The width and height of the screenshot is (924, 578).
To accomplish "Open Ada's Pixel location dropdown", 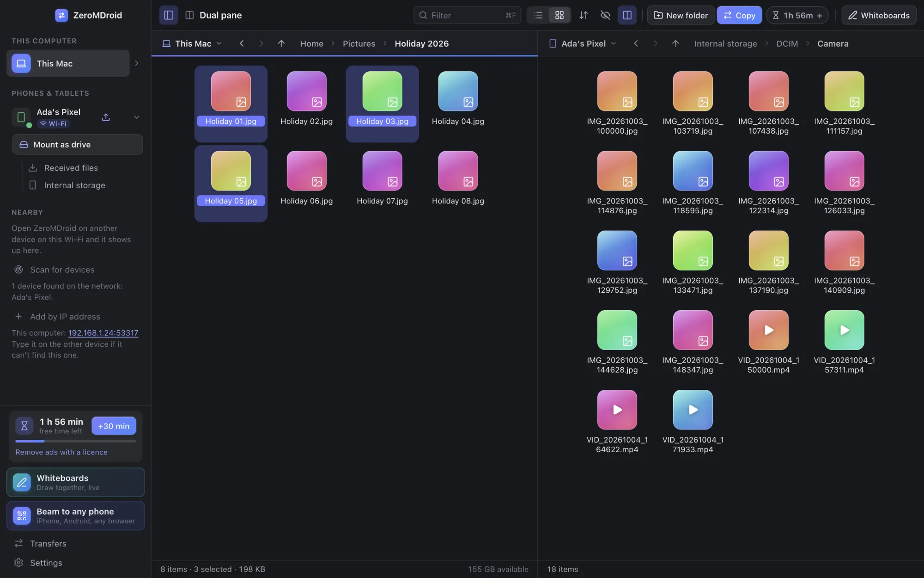I will 582,43.
